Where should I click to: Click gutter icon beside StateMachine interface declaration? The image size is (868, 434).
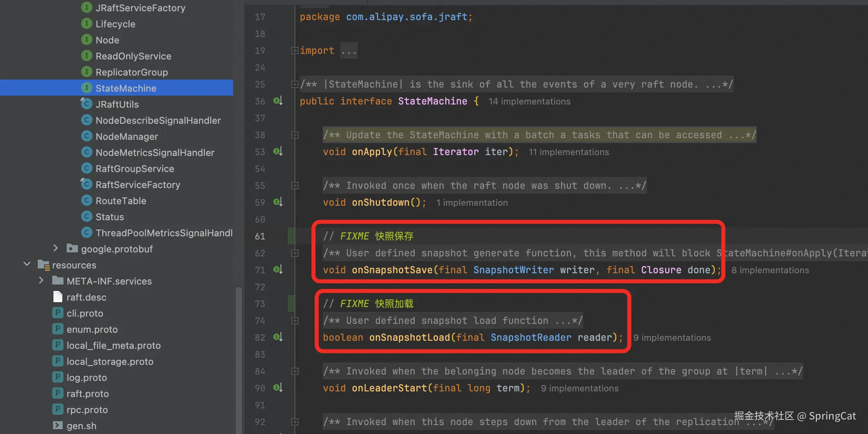[278, 101]
